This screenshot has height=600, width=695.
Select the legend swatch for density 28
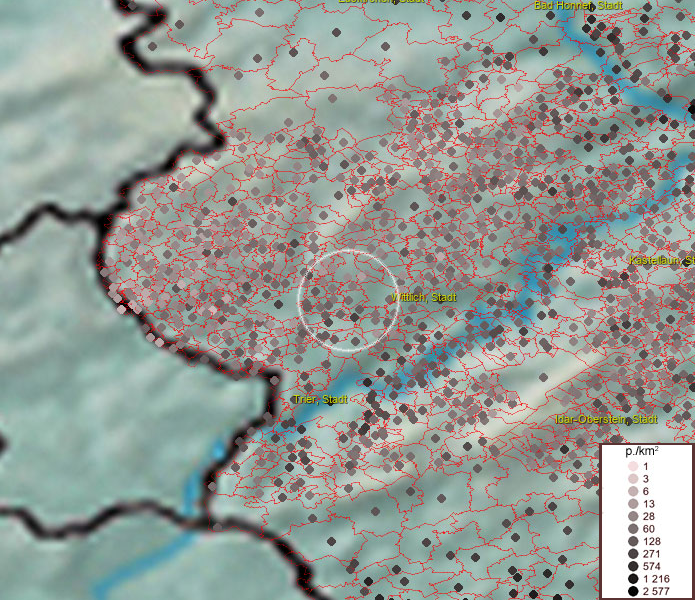click(633, 516)
